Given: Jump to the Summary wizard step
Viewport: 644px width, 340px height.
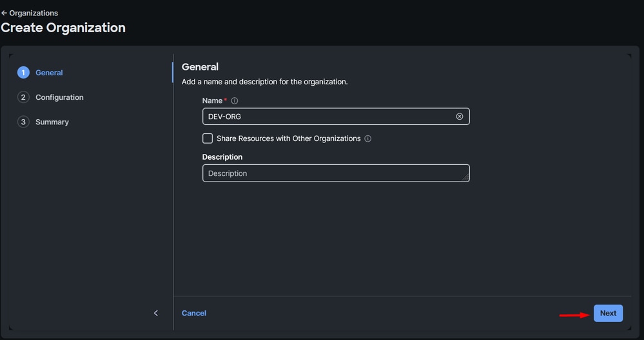Looking at the screenshot, I should 43,122.
